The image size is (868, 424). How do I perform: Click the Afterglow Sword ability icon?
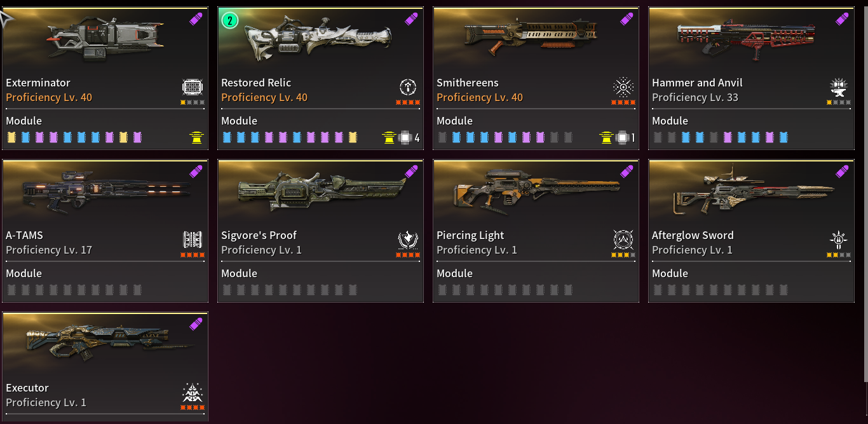pyautogui.click(x=839, y=240)
